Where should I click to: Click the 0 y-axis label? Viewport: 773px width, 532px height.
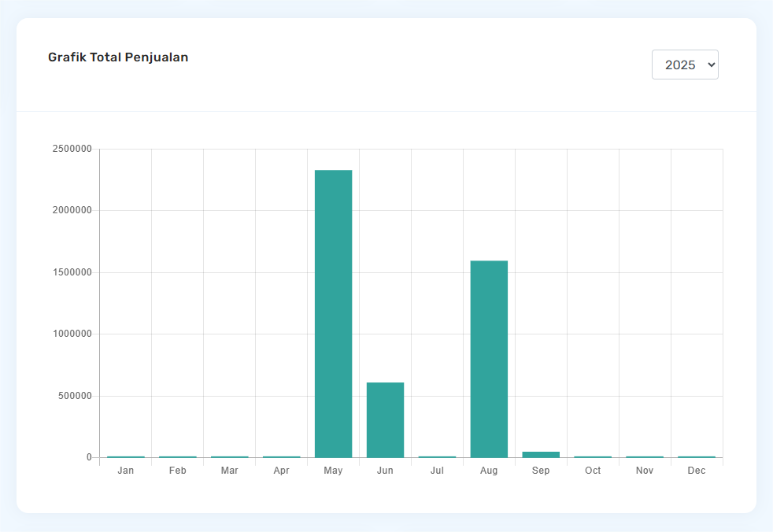(x=89, y=457)
